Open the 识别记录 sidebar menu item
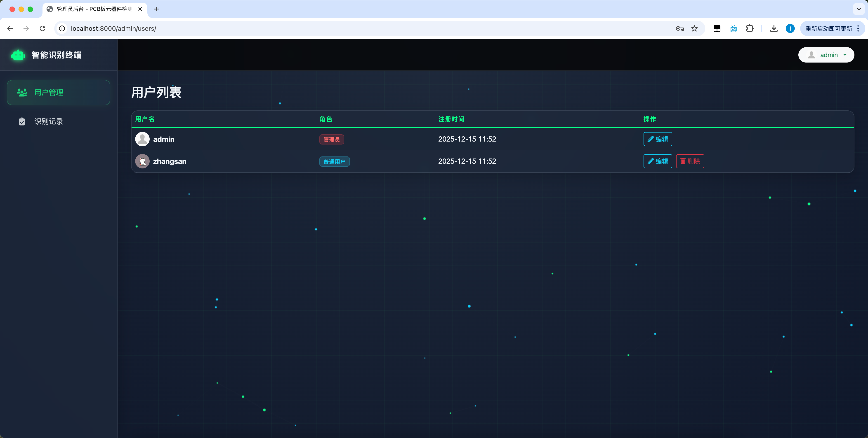 point(49,121)
